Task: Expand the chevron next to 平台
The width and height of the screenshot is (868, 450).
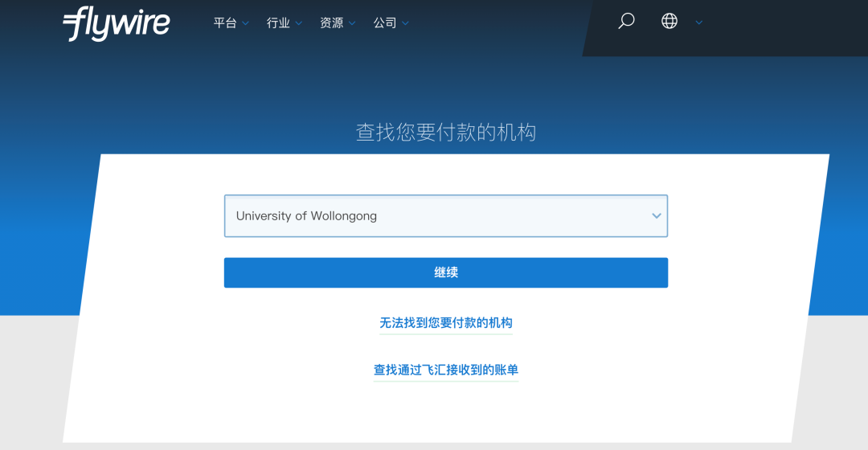Action: (x=245, y=23)
